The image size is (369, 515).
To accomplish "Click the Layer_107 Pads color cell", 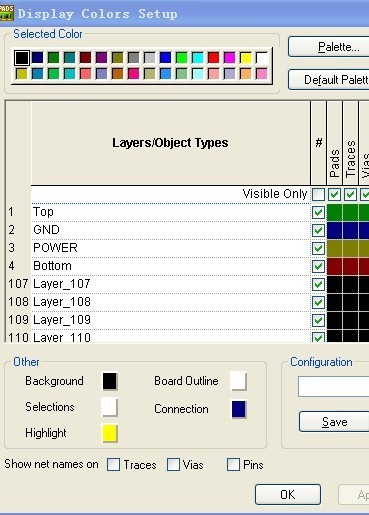I will (334, 284).
